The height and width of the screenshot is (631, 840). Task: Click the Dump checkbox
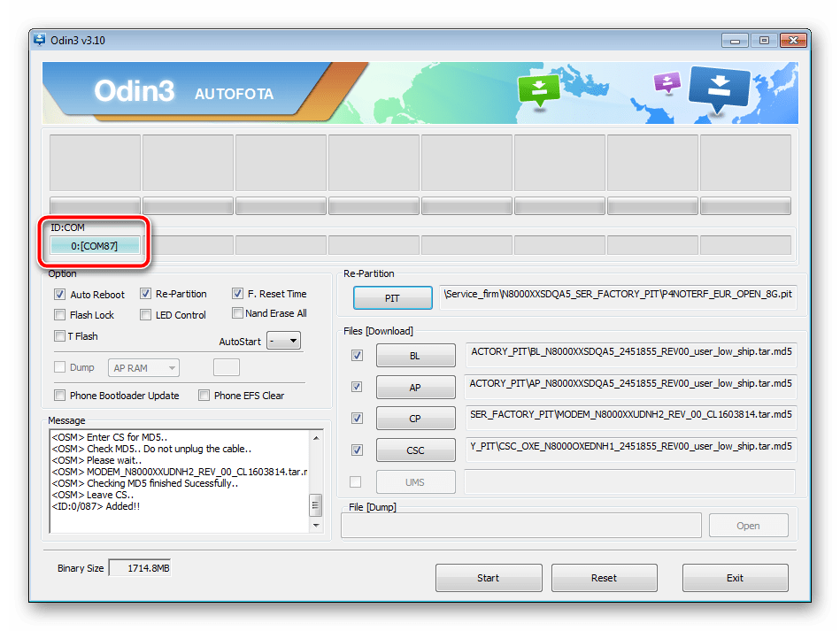click(x=60, y=367)
